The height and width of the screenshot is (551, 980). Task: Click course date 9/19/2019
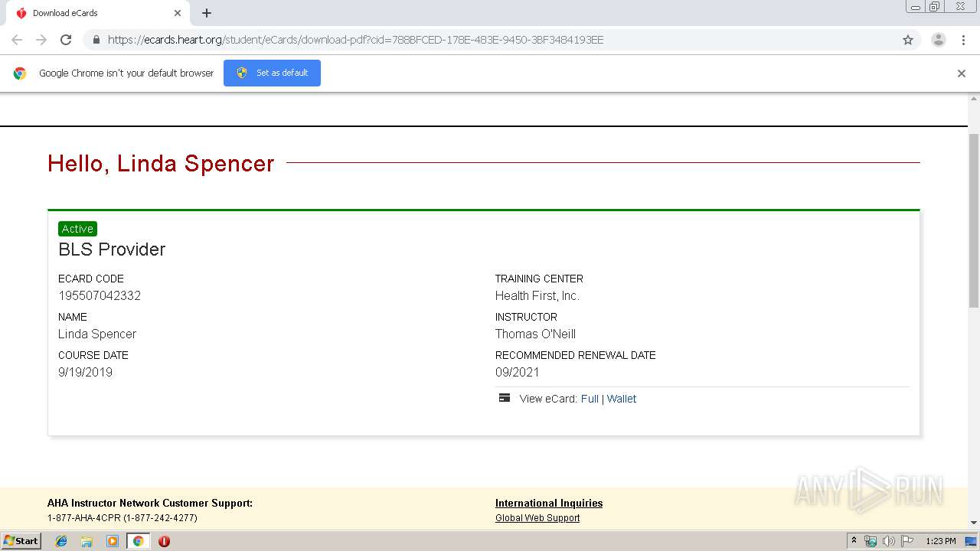click(x=85, y=372)
